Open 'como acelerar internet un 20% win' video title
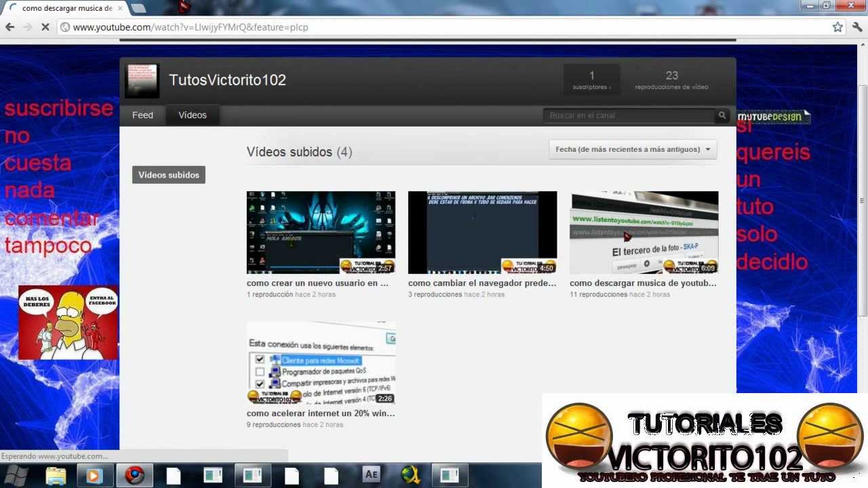 click(x=321, y=413)
